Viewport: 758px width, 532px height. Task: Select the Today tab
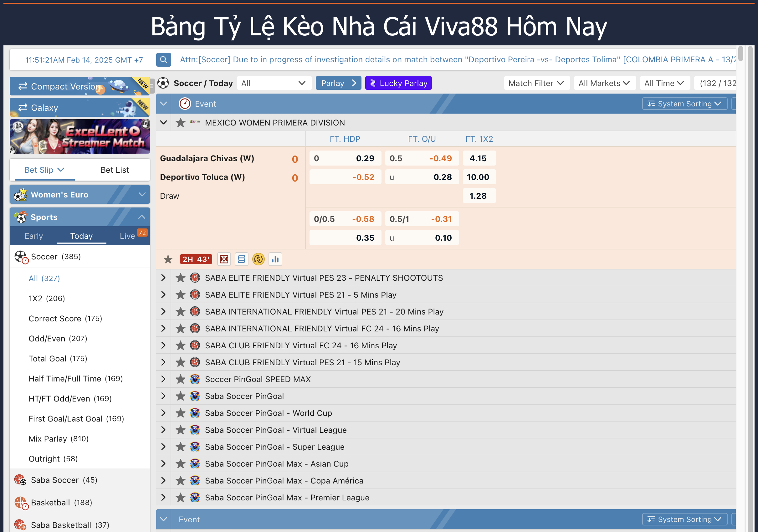81,236
